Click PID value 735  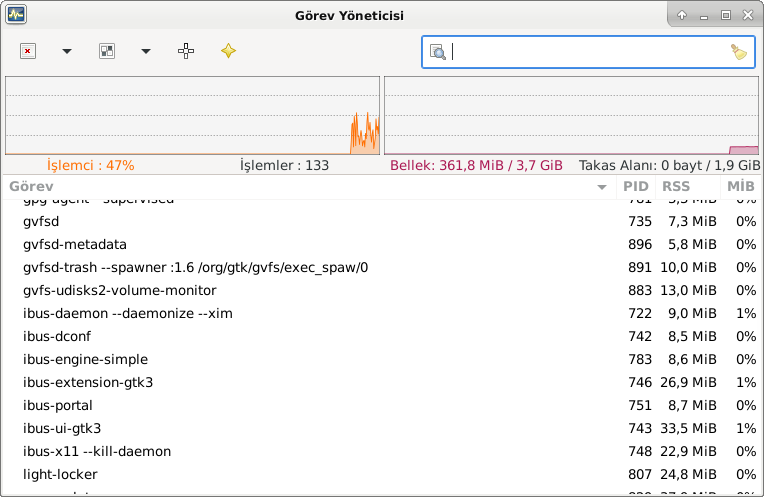pyautogui.click(x=640, y=221)
